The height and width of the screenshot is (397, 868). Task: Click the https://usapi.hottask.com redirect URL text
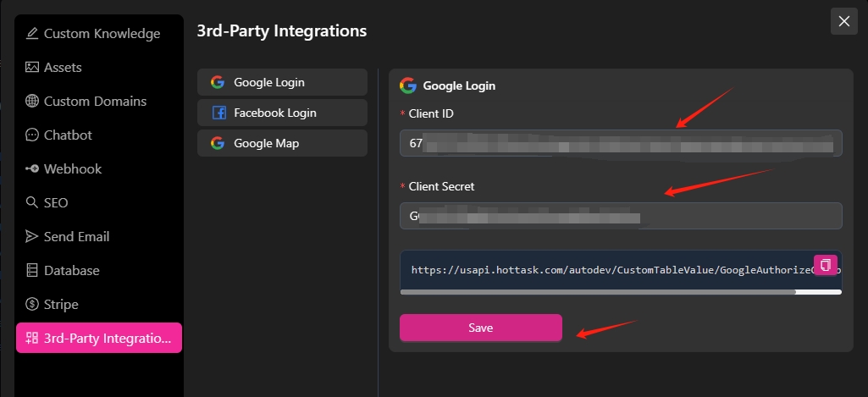point(622,270)
